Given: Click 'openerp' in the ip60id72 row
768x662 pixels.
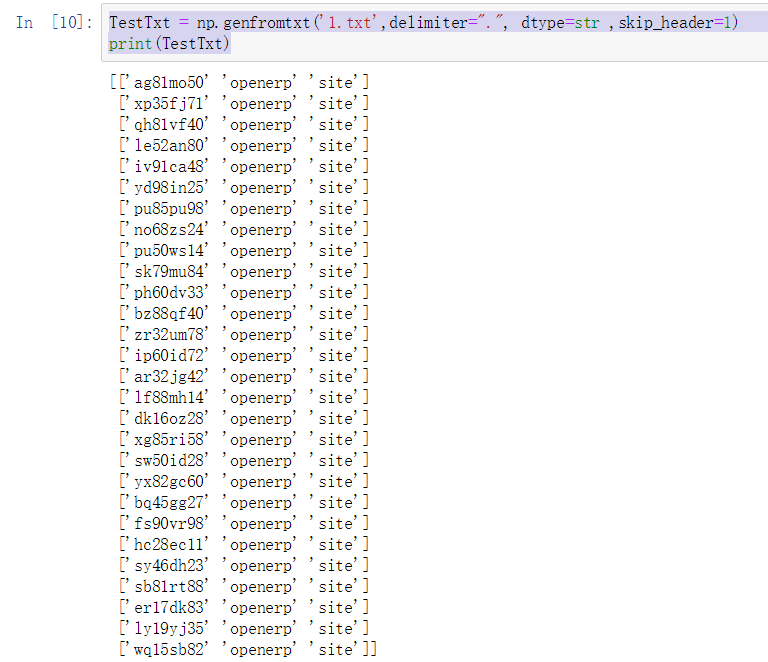Looking at the screenshot, I should (x=260, y=356).
